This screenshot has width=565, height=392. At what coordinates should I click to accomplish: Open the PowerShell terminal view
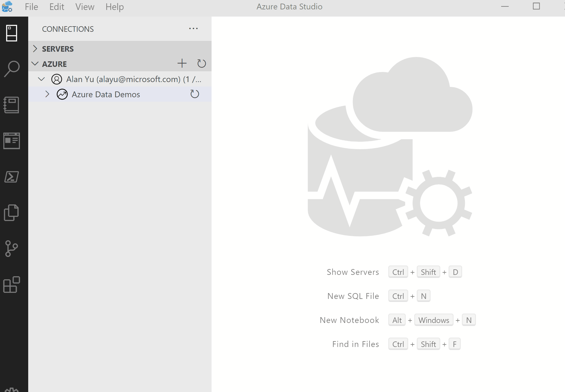11,177
